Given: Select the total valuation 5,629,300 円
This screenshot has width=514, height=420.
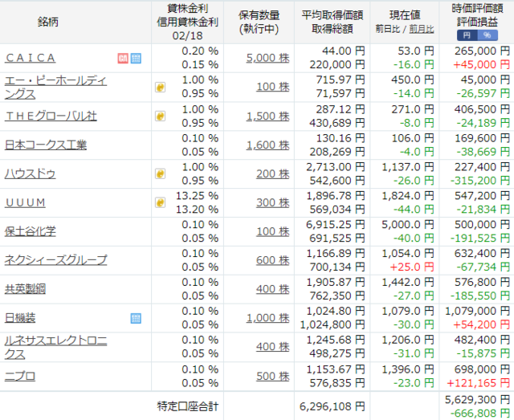Looking at the screenshot, I should click(477, 399).
